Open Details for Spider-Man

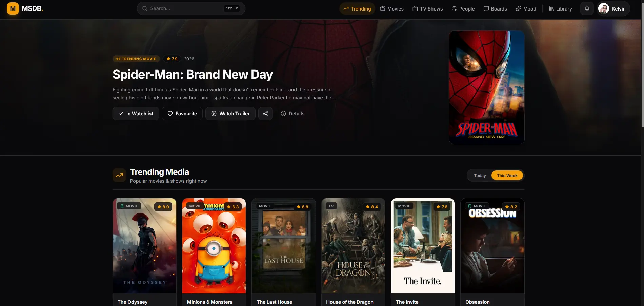point(293,114)
